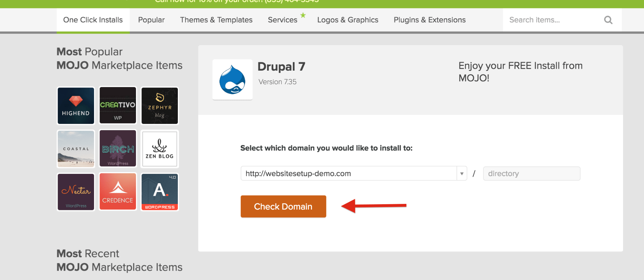This screenshot has width=644, height=280.
Task: Open the Services menu item
Action: click(283, 20)
